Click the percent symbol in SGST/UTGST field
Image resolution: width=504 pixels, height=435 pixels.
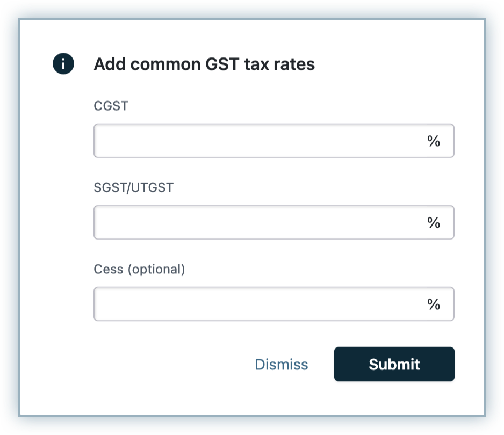434,222
